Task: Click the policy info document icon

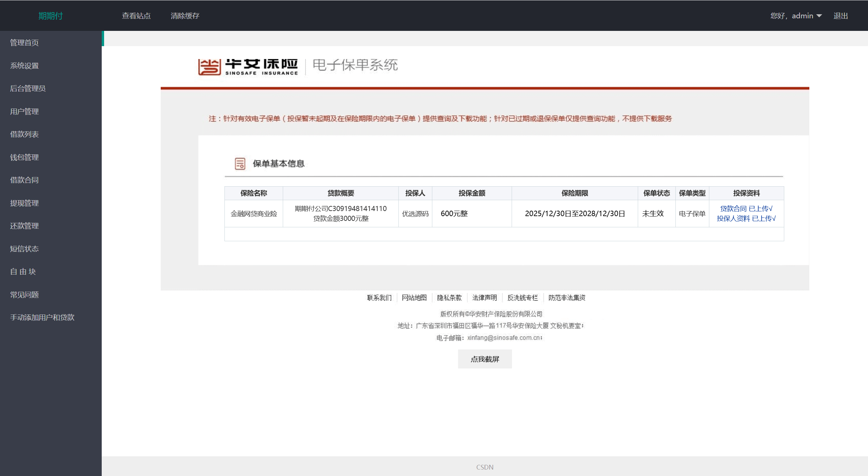Action: (x=240, y=164)
